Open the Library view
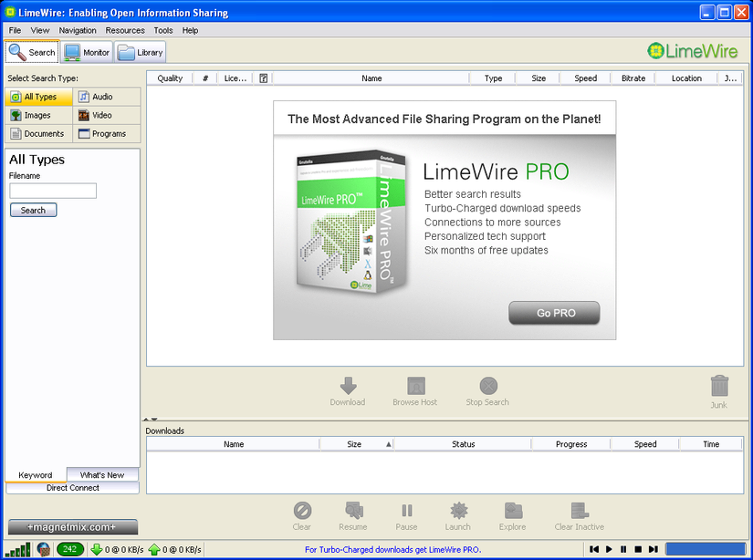 click(140, 52)
